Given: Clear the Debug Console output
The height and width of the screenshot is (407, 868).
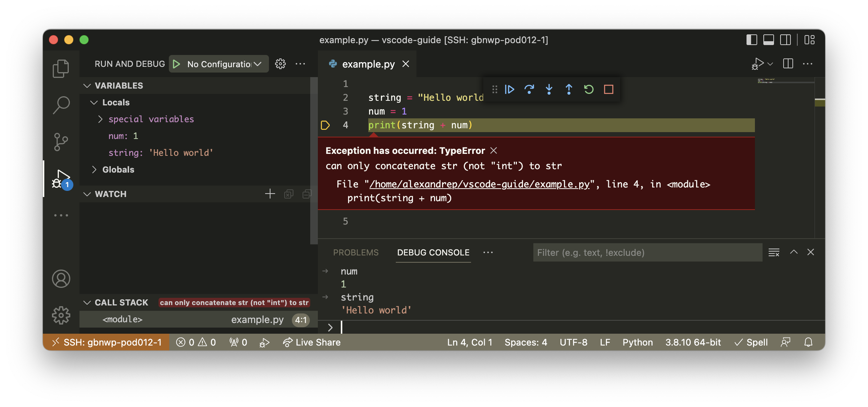Looking at the screenshot, I should 774,252.
